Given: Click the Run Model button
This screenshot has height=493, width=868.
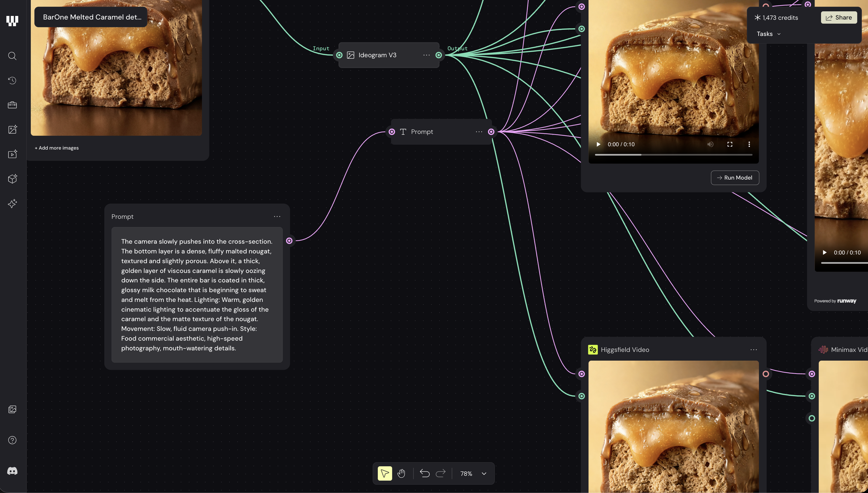Looking at the screenshot, I should [735, 178].
